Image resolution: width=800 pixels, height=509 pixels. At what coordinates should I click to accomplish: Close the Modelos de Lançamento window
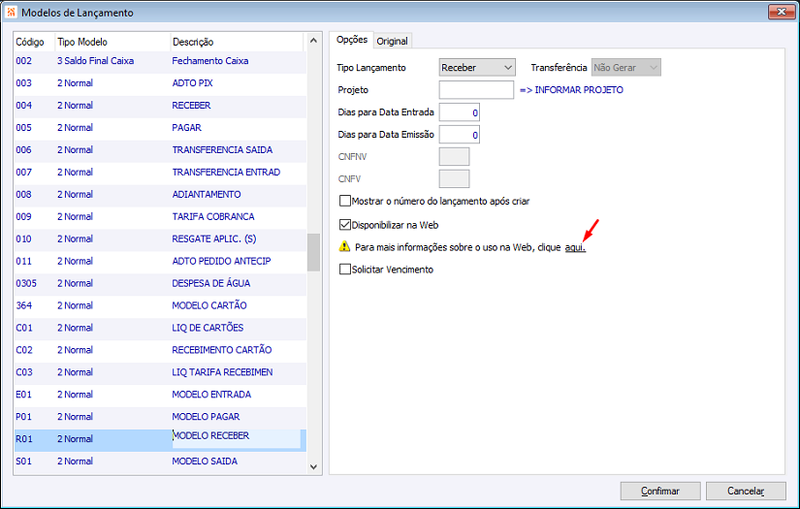[x=781, y=12]
